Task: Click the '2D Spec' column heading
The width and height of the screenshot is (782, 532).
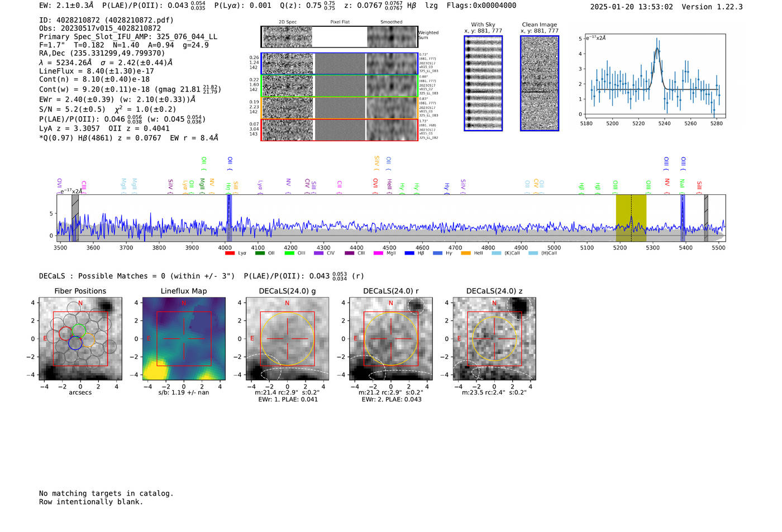Action: tap(288, 22)
